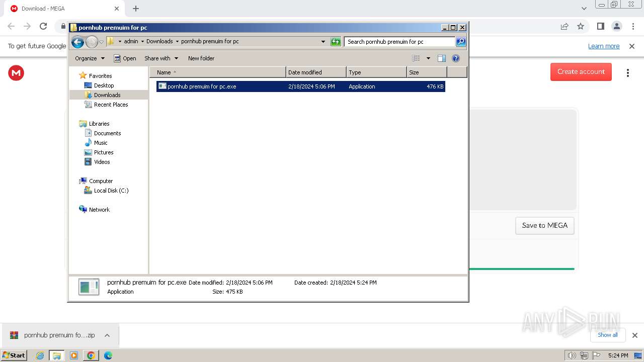Open volume control in system tray

point(572,355)
